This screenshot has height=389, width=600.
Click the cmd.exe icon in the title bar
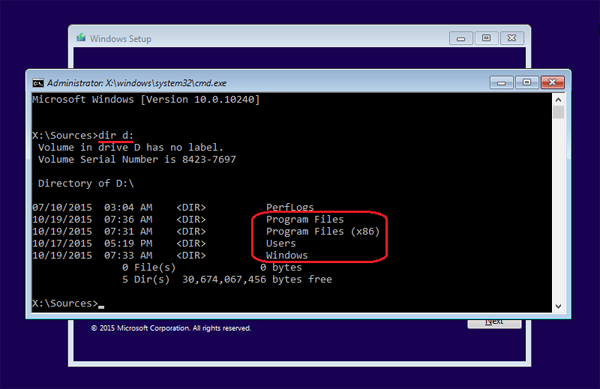click(x=38, y=83)
